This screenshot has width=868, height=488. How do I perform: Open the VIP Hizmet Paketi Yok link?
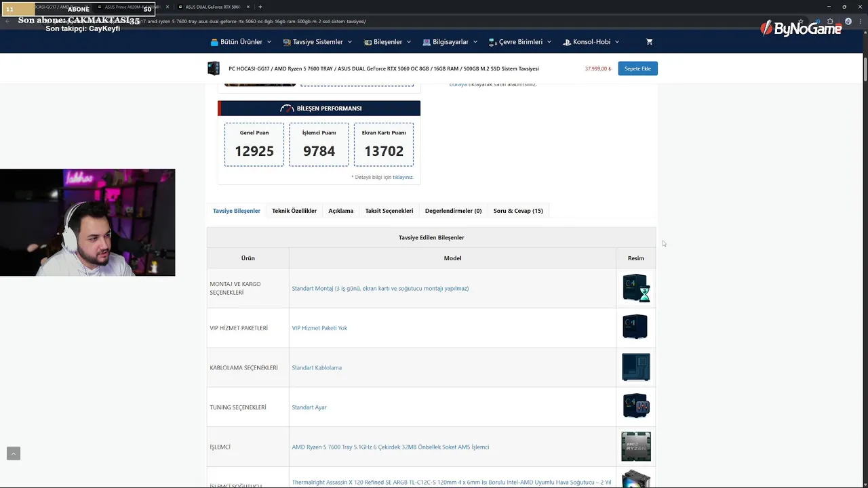click(x=319, y=328)
